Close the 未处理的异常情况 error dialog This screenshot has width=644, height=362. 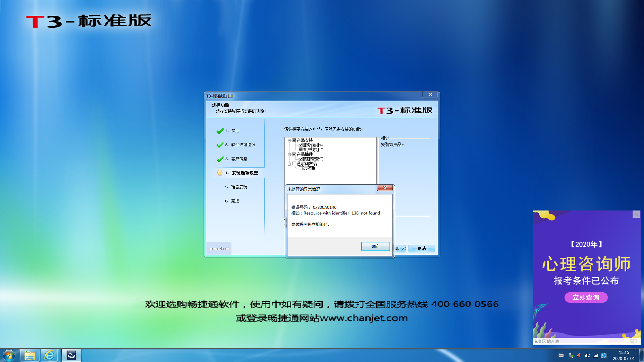tap(385, 188)
